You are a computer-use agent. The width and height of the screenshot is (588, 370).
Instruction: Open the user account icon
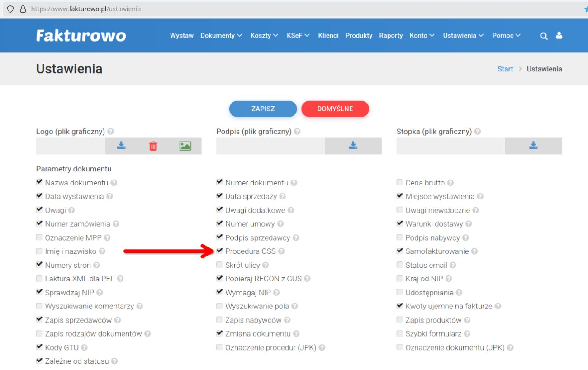[x=559, y=35]
